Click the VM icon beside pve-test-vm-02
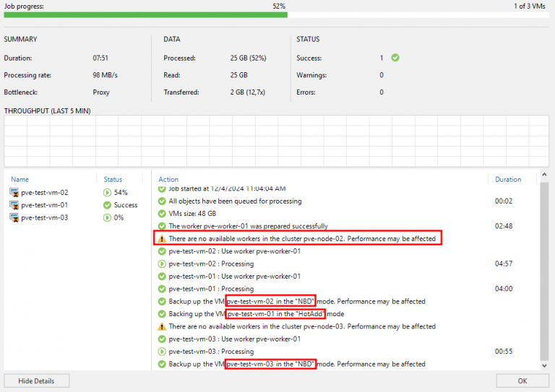 (x=14, y=193)
